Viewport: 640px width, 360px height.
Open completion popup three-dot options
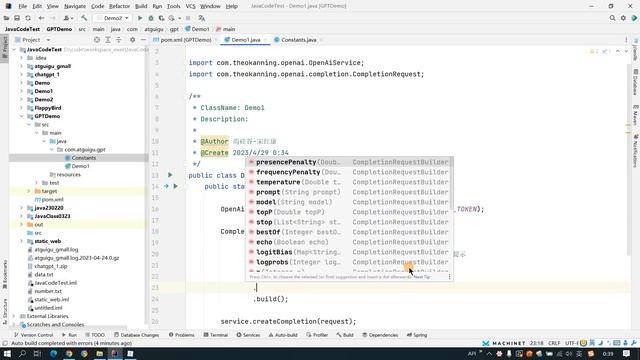click(x=449, y=277)
